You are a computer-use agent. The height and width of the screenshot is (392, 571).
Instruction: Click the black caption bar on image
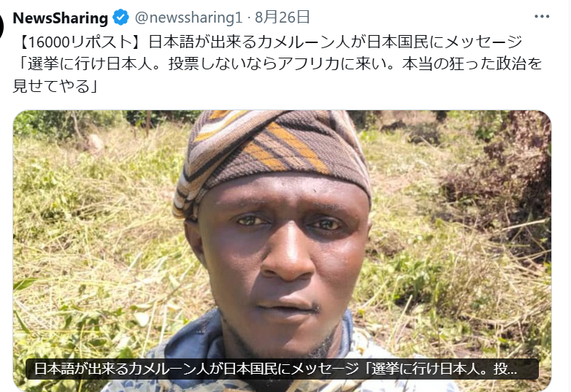283,369
